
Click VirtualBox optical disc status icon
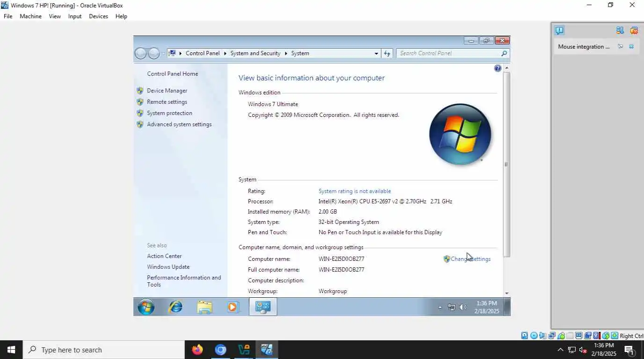pyautogui.click(x=534, y=336)
